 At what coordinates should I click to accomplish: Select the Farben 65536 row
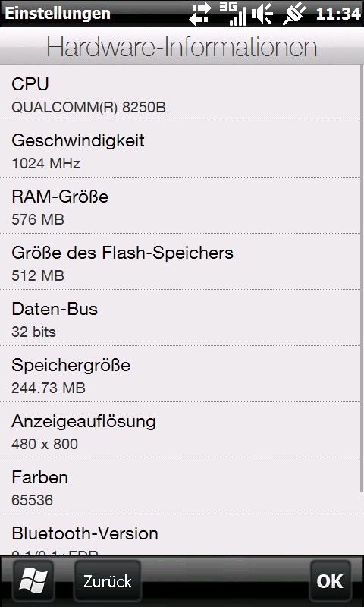click(180, 486)
